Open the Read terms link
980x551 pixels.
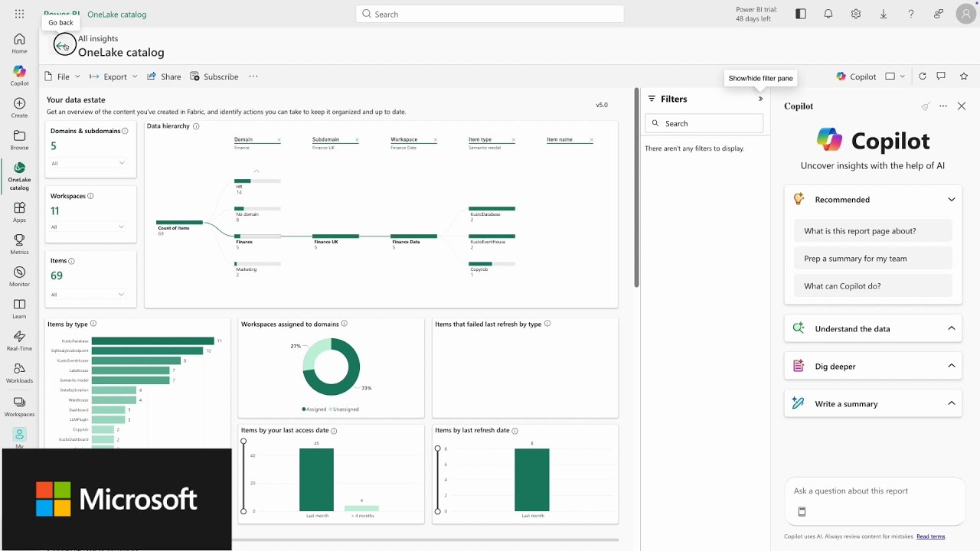[930, 536]
